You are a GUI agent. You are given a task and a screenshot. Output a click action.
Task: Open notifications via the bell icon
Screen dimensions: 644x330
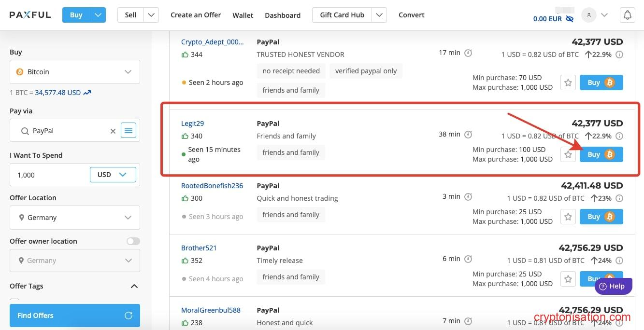[627, 15]
